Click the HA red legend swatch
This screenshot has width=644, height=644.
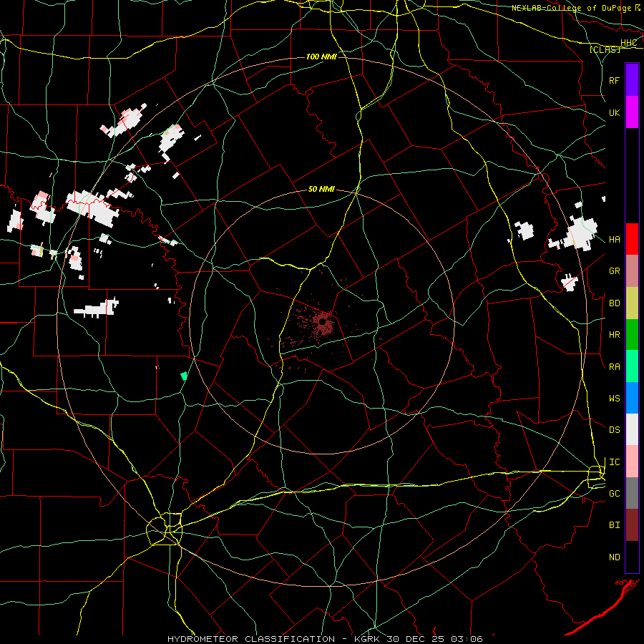632,239
